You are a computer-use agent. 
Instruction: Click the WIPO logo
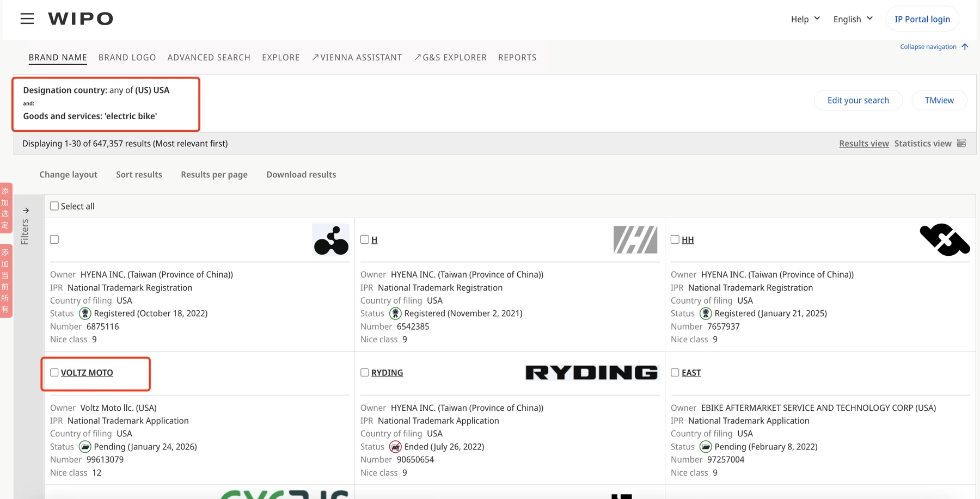81,19
